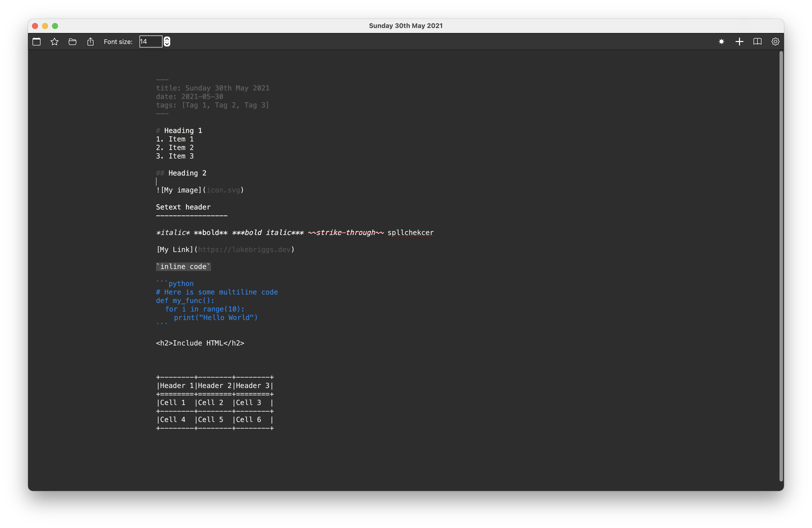Open the calendar date picker icon
The height and width of the screenshot is (528, 812).
(x=36, y=41)
